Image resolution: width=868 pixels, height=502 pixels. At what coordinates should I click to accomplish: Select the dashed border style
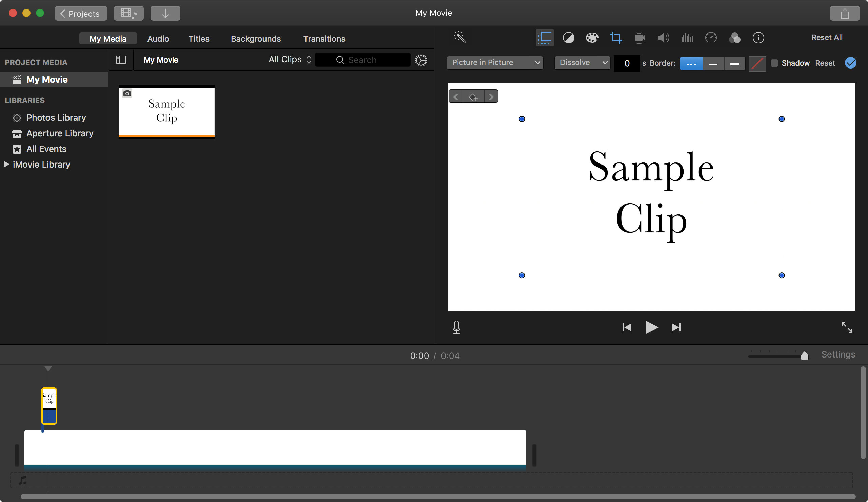[x=691, y=63]
